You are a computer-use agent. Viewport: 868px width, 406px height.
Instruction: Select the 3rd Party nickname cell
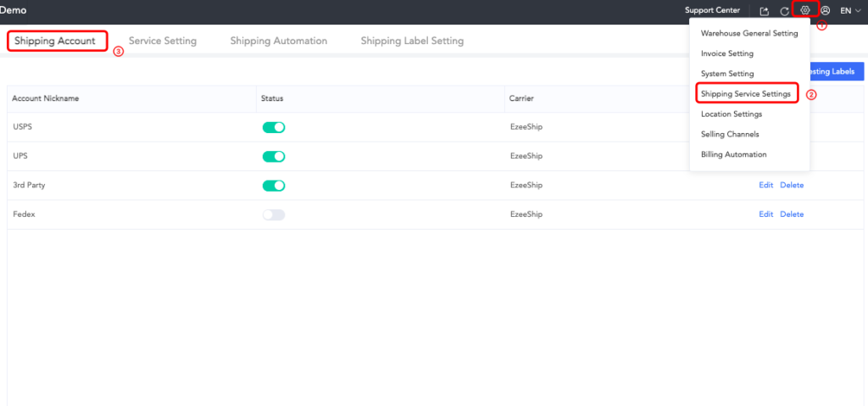tap(29, 186)
